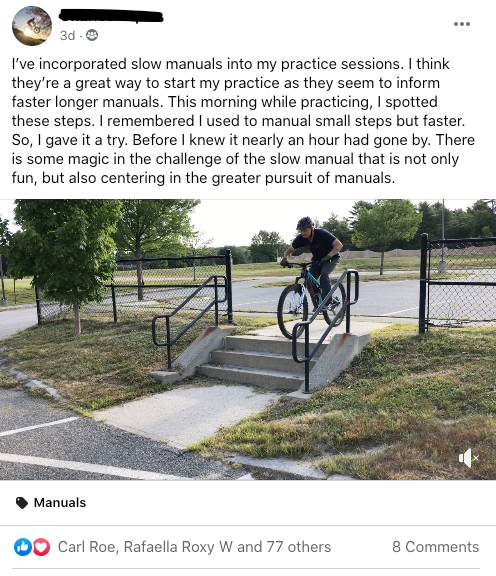Unmute the video with the speaker icon
The height and width of the screenshot is (576, 496).
(468, 458)
